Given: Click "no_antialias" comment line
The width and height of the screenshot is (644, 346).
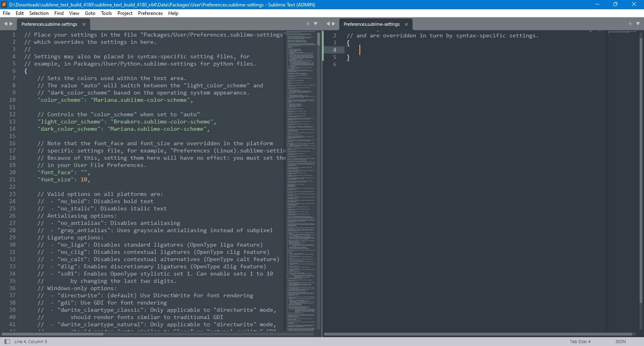Looking at the screenshot, I should [x=109, y=223].
